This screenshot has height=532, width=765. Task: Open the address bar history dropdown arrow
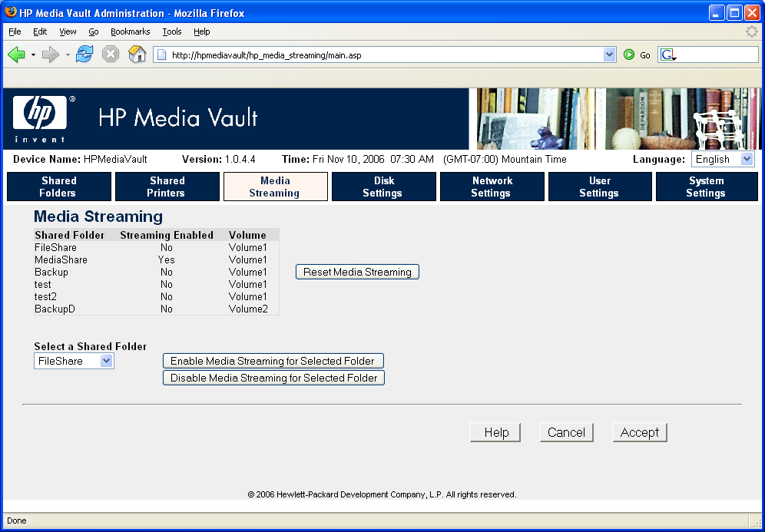coord(610,55)
